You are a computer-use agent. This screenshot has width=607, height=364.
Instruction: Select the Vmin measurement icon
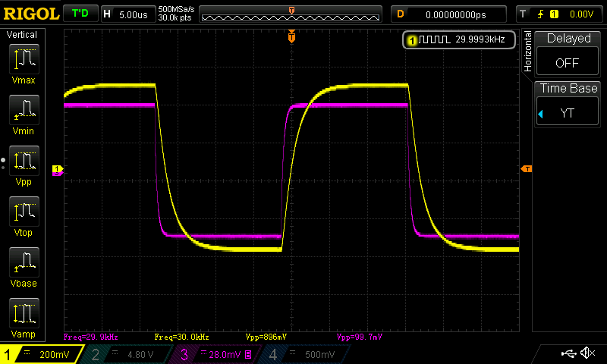pyautogui.click(x=24, y=110)
